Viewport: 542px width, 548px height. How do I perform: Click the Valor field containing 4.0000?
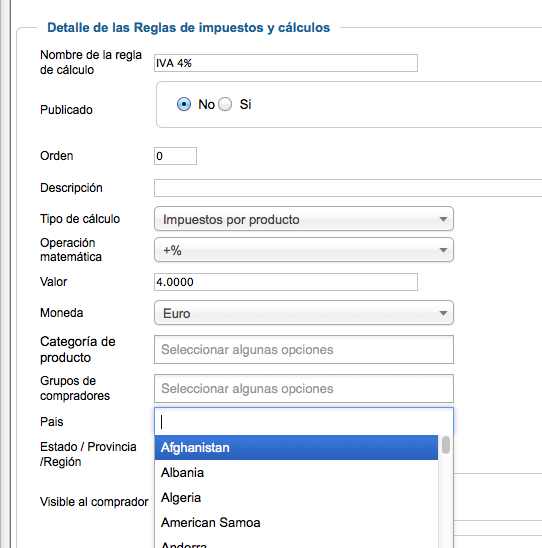[286, 282]
